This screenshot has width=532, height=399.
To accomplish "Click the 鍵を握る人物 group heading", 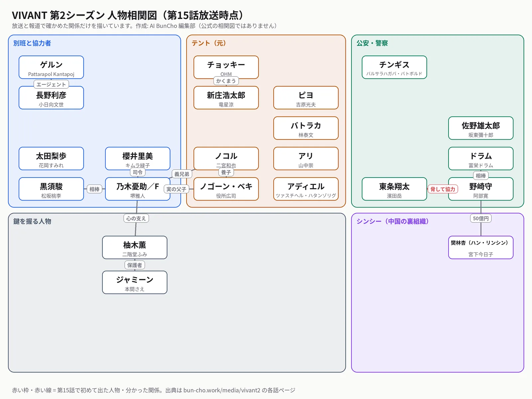I will pos(32,221).
